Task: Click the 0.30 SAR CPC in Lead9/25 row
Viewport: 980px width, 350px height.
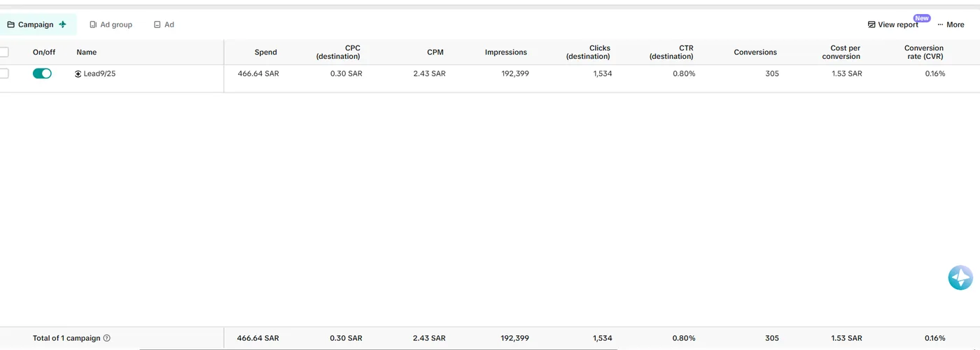Action: pos(346,73)
